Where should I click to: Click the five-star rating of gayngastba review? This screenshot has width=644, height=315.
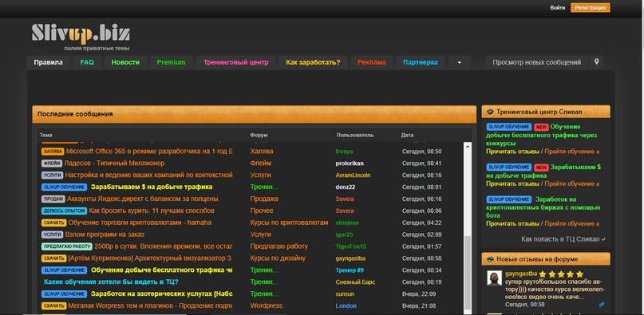point(561,274)
